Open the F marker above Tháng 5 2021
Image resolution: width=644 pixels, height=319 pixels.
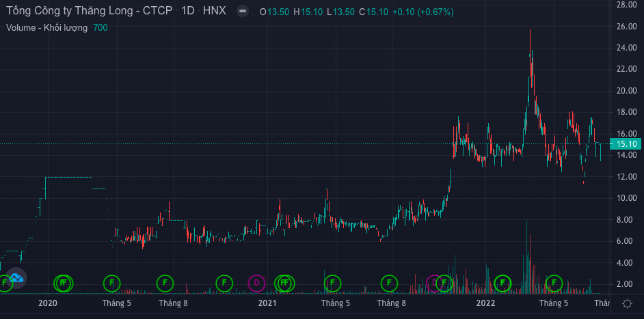click(x=332, y=282)
